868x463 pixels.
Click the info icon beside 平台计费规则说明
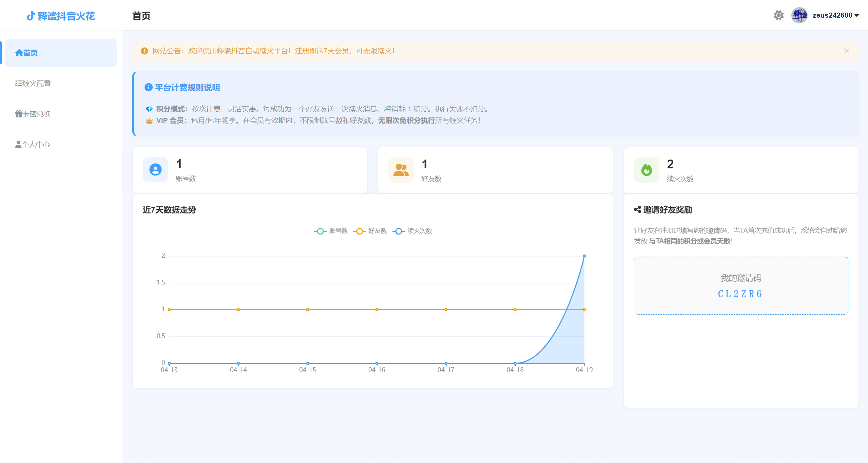click(148, 88)
